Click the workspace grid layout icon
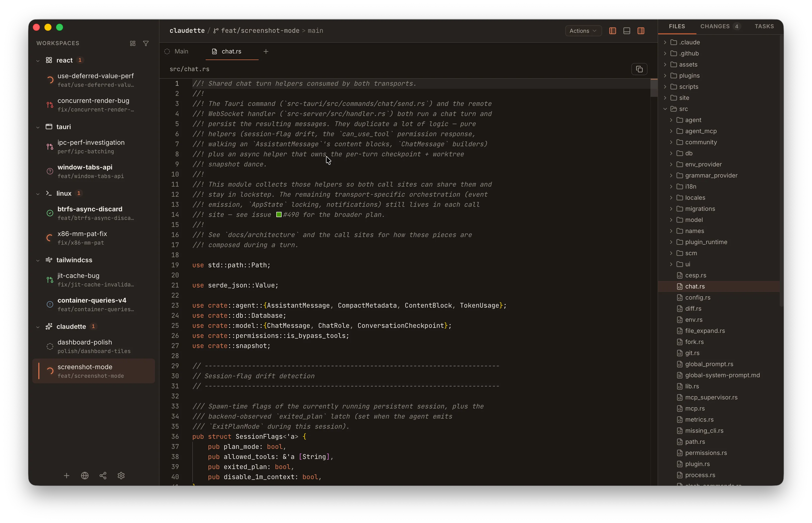The width and height of the screenshot is (812, 523). pyautogui.click(x=132, y=43)
